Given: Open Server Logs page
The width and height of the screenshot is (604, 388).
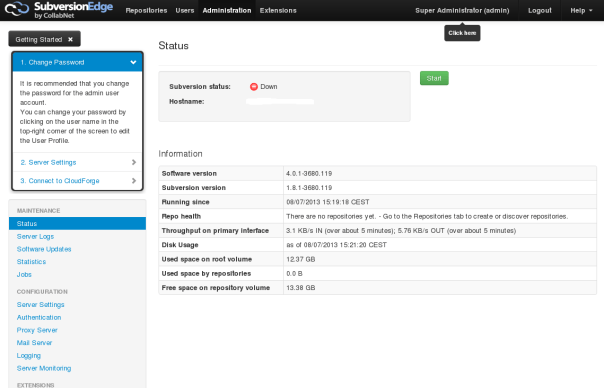Looking at the screenshot, I should pos(35,237).
